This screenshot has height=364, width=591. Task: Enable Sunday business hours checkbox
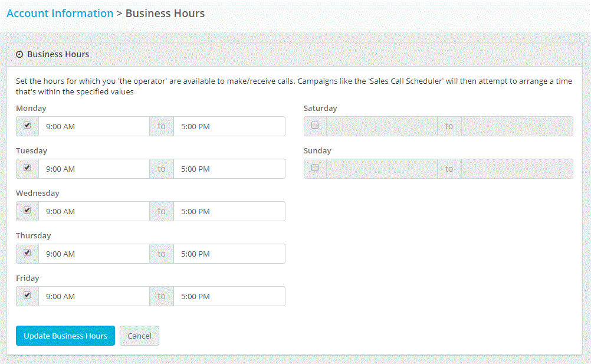pyautogui.click(x=315, y=168)
